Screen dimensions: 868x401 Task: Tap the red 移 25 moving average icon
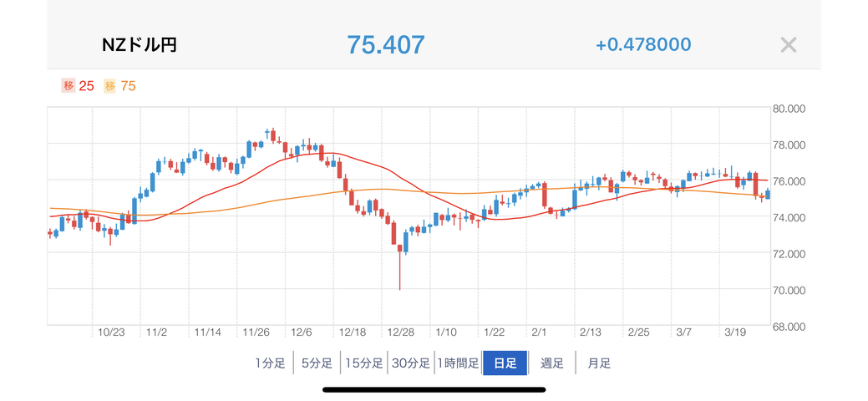point(69,85)
